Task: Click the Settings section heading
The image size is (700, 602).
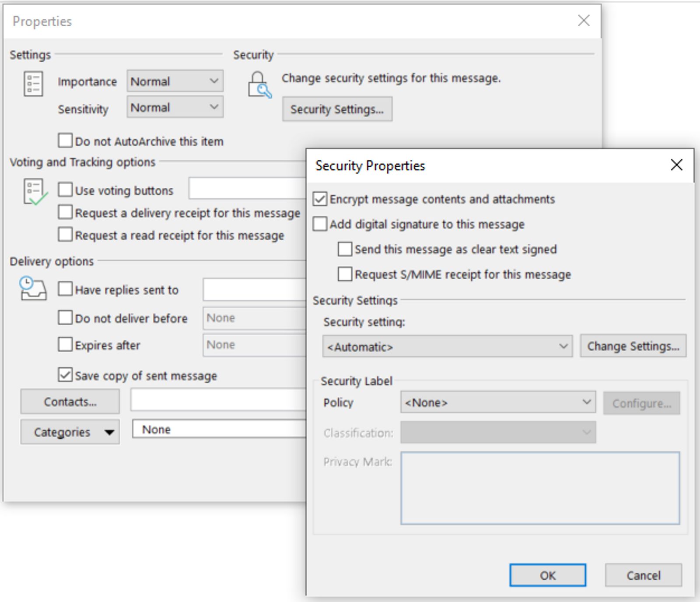Action: pyautogui.click(x=30, y=55)
